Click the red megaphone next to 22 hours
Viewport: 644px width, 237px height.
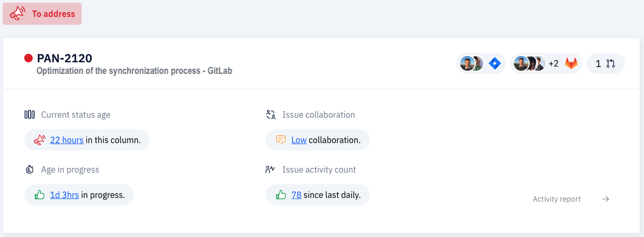click(x=40, y=140)
